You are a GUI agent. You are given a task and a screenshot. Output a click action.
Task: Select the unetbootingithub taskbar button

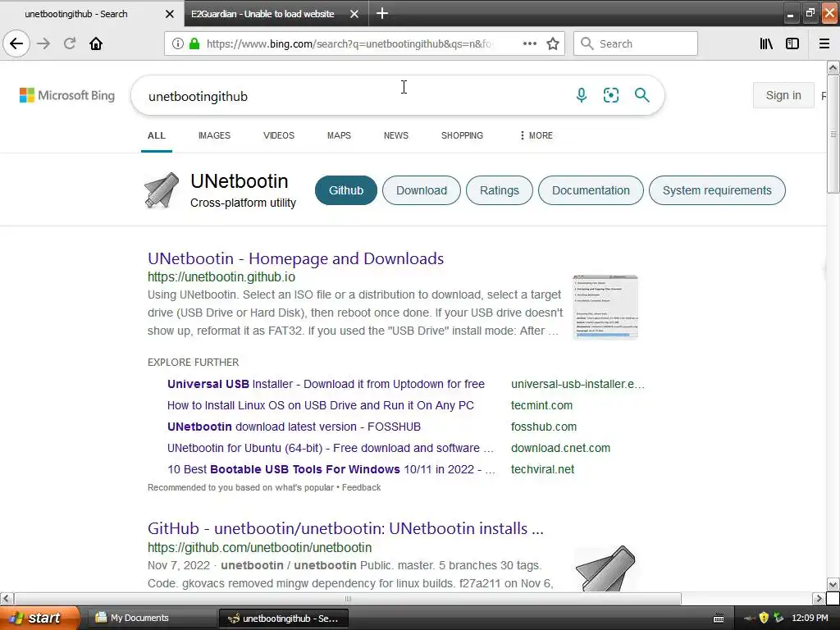click(283, 619)
